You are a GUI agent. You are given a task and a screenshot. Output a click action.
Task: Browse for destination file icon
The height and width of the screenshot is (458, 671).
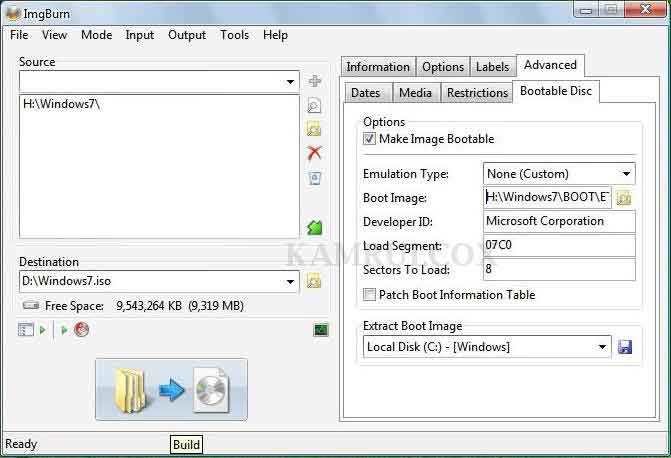314,281
